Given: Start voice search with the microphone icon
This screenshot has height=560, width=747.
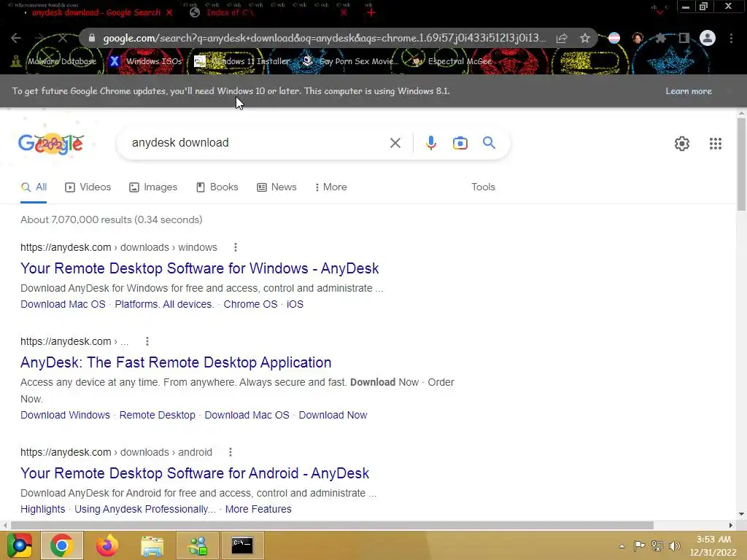Looking at the screenshot, I should click(430, 143).
